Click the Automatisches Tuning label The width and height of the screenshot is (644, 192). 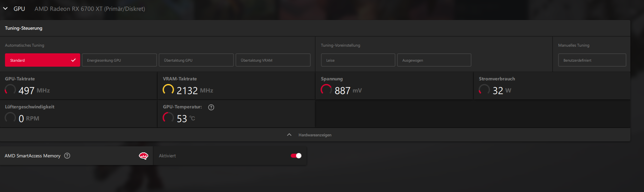tap(25, 45)
